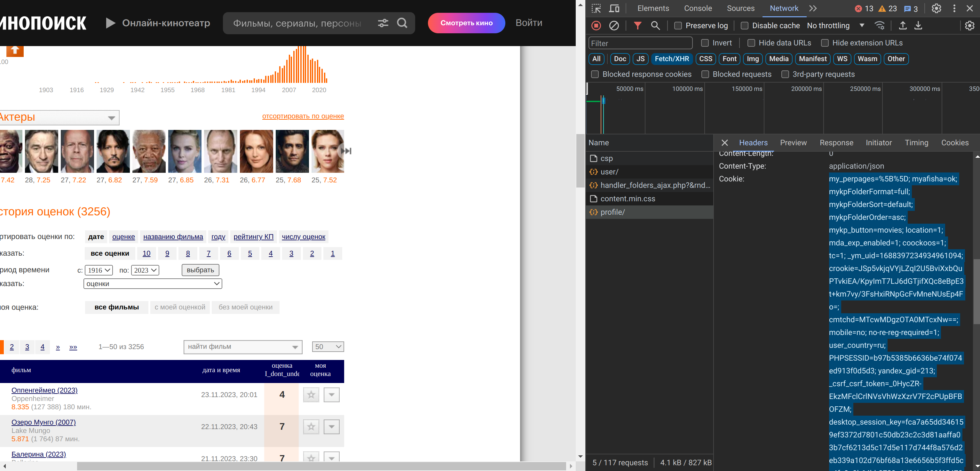Check 3rd-party requests
Image resolution: width=980 pixels, height=471 pixels.
click(785, 74)
